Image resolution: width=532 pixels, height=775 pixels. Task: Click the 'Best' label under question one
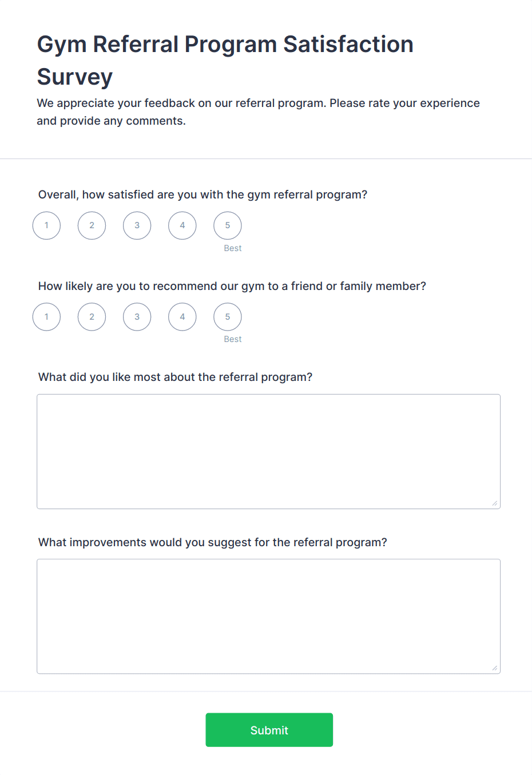click(233, 248)
